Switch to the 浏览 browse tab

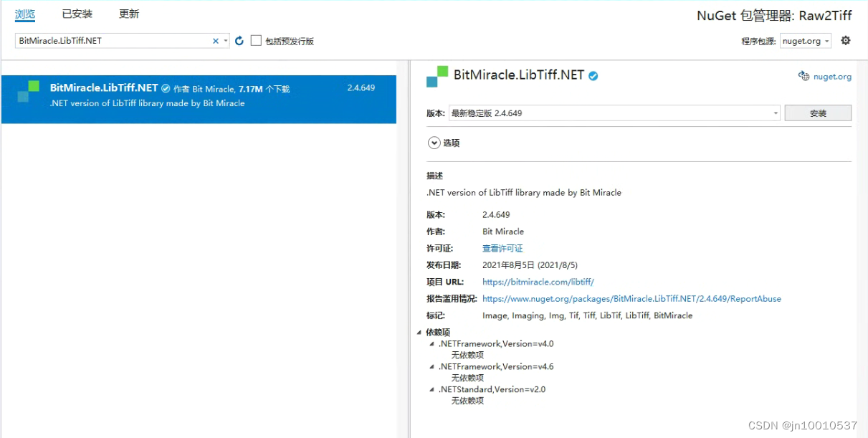(x=25, y=14)
